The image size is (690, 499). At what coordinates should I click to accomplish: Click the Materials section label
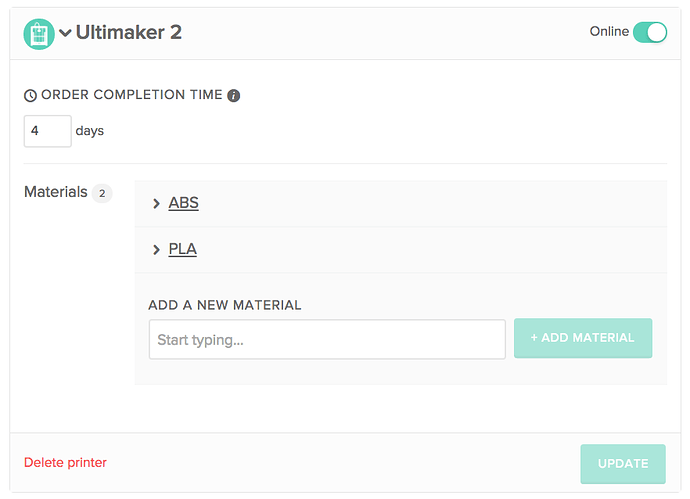tap(56, 192)
